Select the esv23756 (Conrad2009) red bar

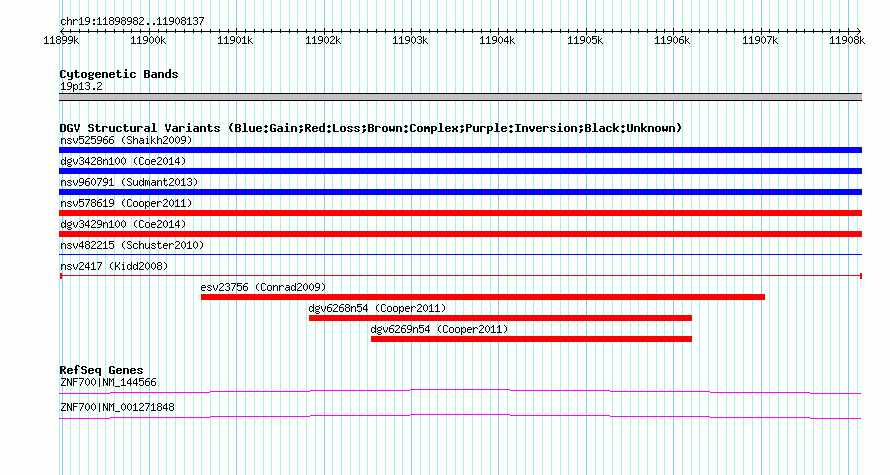point(483,297)
